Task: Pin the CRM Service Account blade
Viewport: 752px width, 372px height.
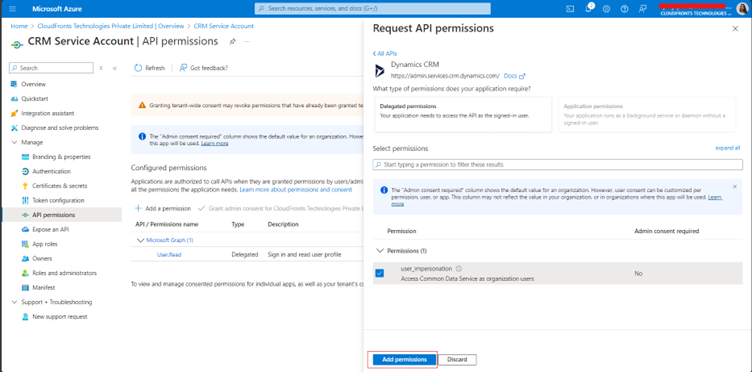Action: tap(232, 42)
